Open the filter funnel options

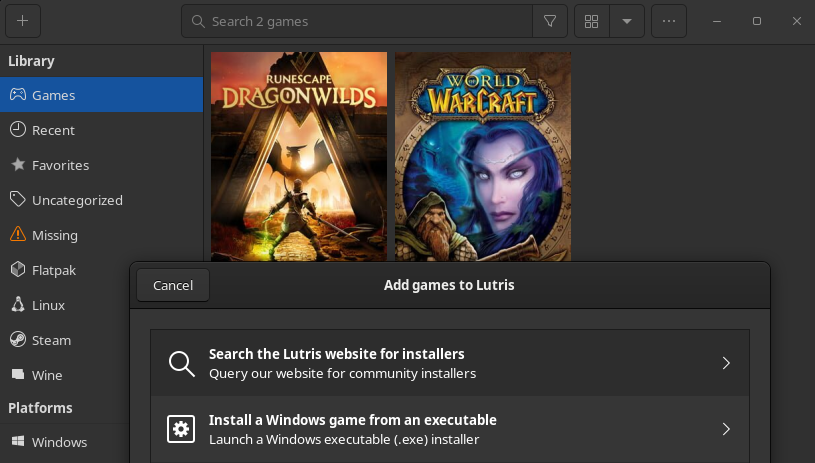[x=549, y=21]
